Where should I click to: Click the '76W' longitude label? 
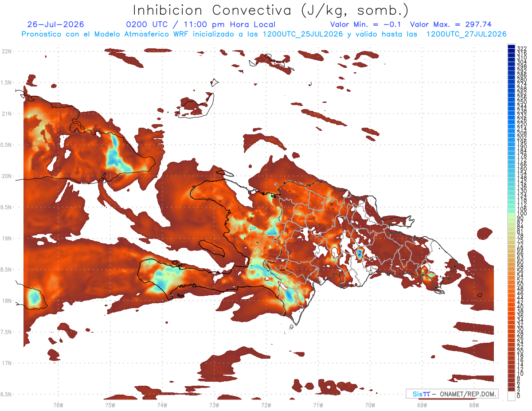[x=58, y=405]
